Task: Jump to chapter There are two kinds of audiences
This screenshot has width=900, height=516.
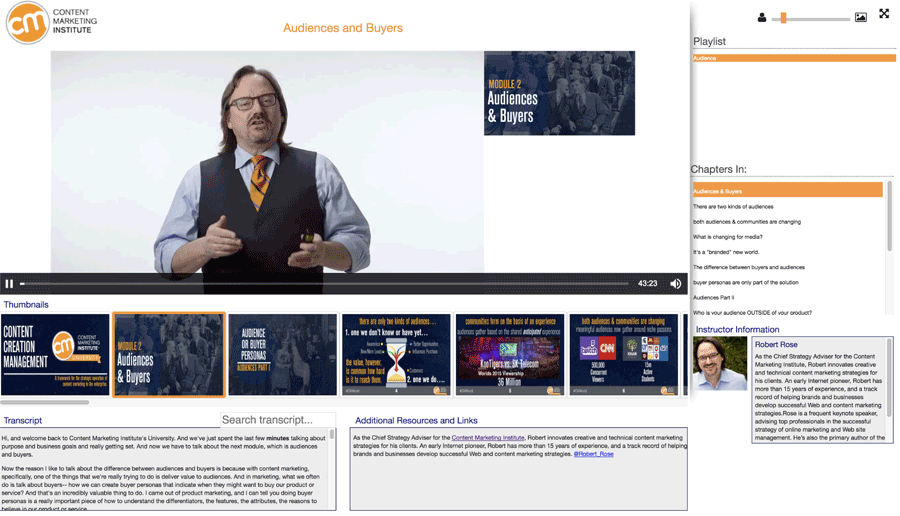Action: point(733,207)
